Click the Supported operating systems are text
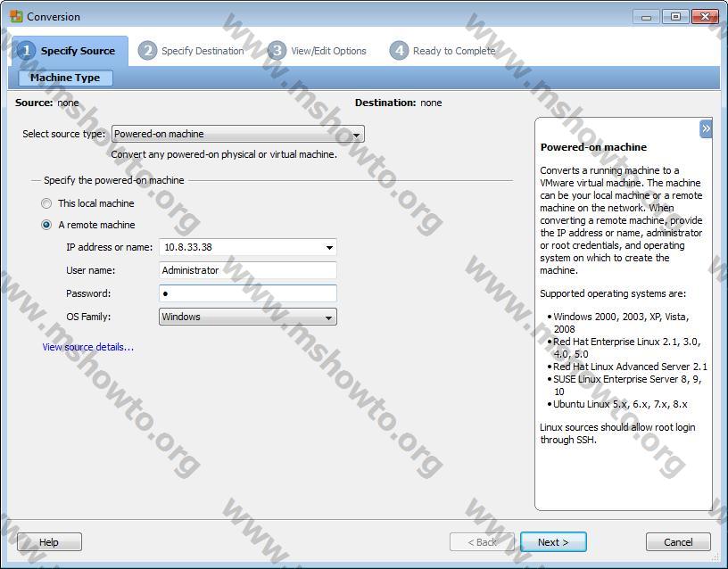 point(613,293)
